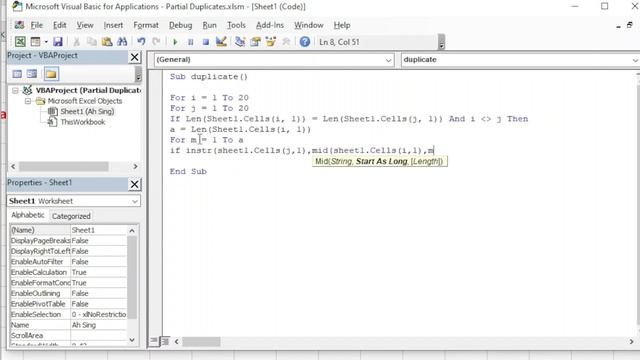Select Sheet1 (Ah Sing) in project tree
Image resolution: width=640 pixels, height=360 pixels.
tap(87, 111)
